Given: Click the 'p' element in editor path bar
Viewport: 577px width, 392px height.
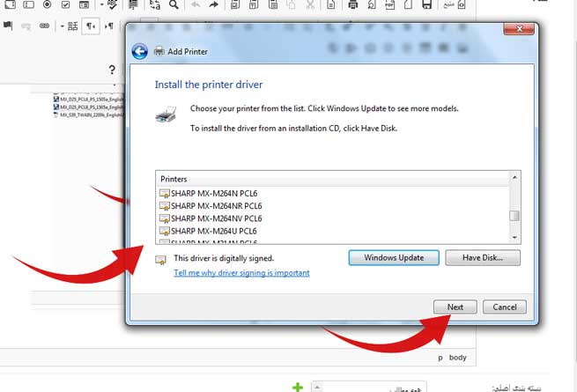Looking at the screenshot, I should tap(440, 358).
